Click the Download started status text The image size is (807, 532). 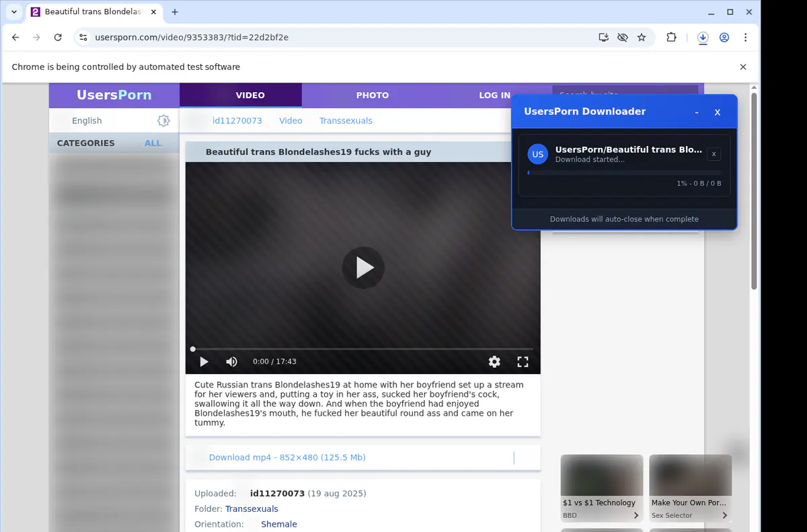click(x=590, y=160)
